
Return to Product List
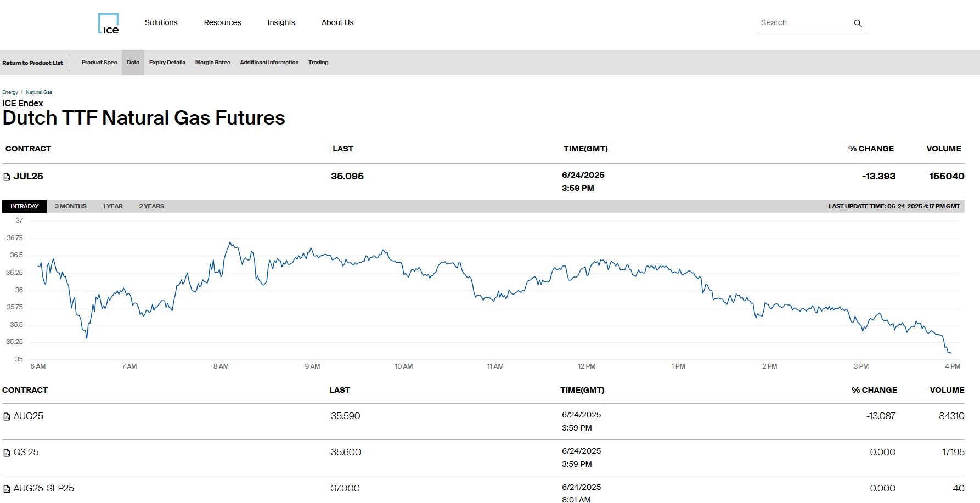pos(32,63)
